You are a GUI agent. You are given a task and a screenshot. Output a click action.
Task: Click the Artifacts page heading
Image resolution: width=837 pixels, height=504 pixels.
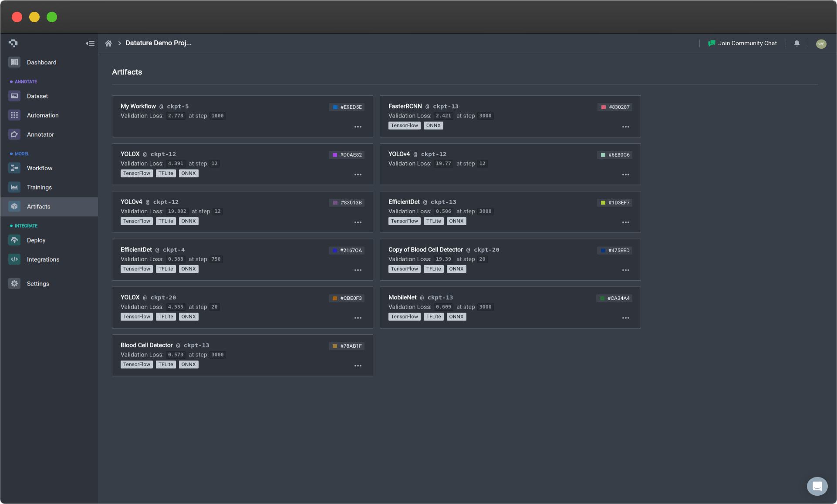coord(127,72)
